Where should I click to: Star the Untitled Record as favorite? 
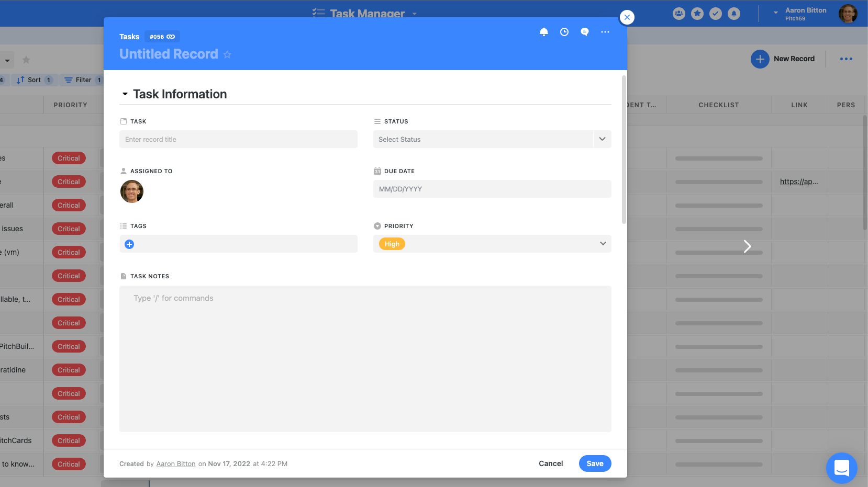pyautogui.click(x=227, y=54)
